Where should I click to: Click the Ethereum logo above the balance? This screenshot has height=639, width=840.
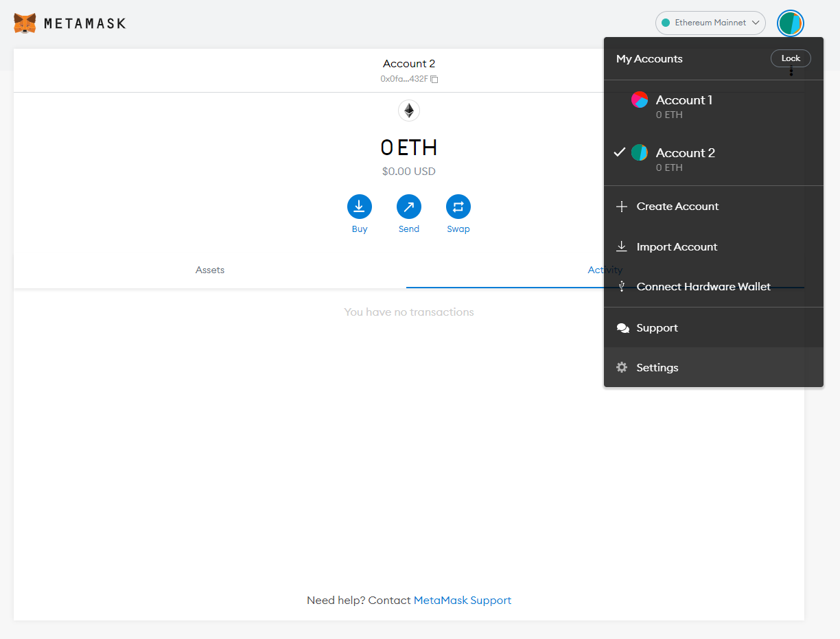(409, 111)
